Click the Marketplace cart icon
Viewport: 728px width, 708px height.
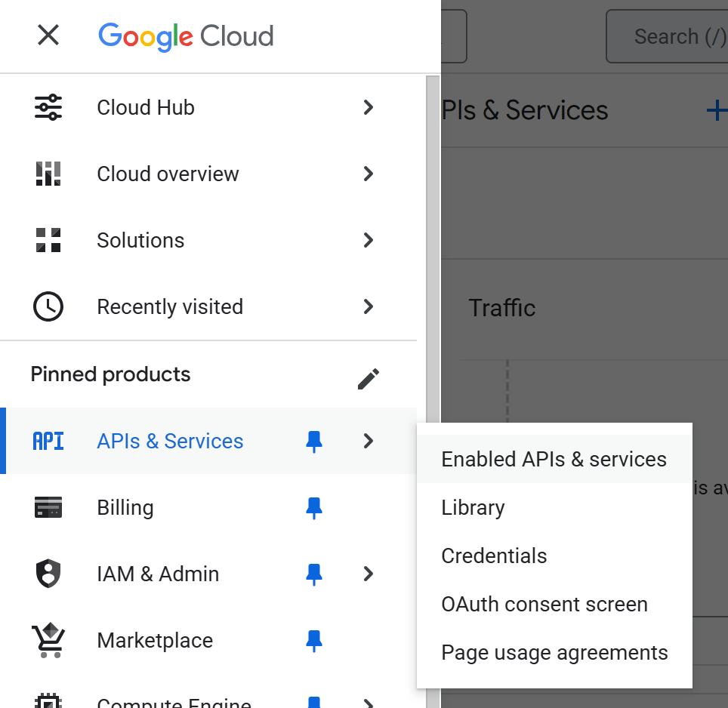[48, 641]
